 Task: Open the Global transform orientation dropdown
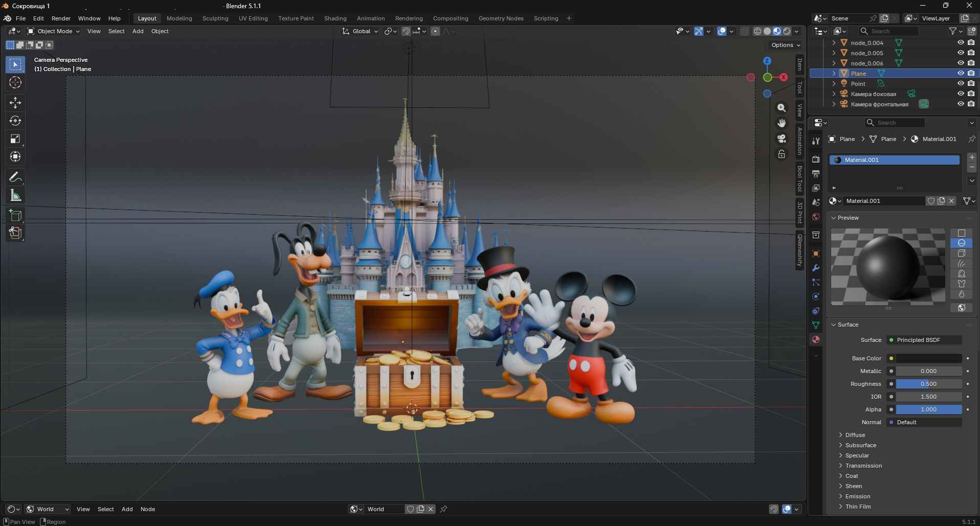coord(360,31)
